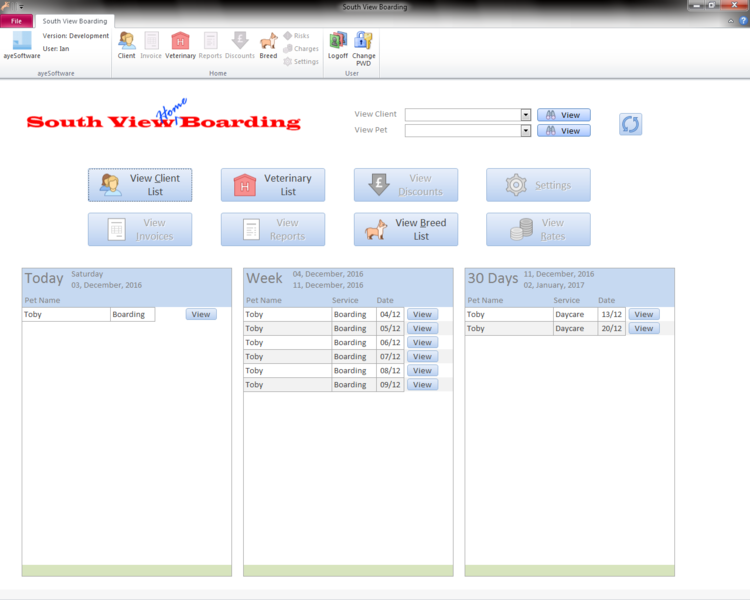750x600 pixels.
Task: View Toby's 20/12 daycare entry
Action: tap(643, 328)
